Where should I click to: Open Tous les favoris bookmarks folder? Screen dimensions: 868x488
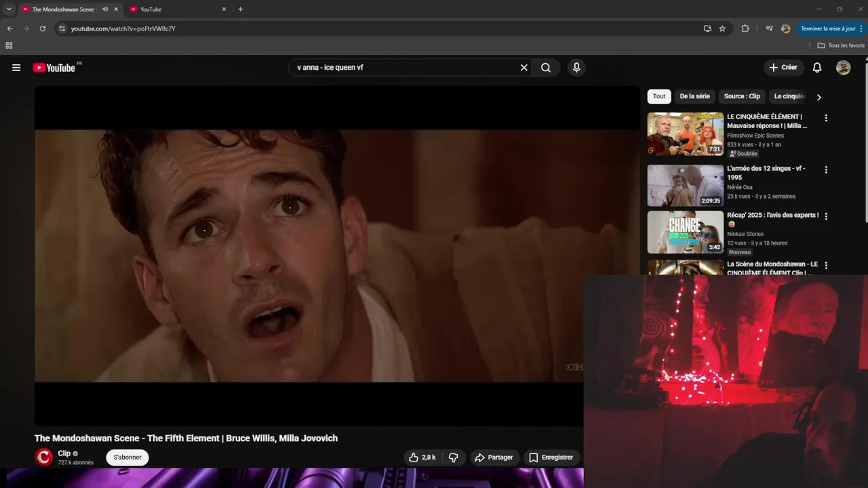tap(841, 45)
